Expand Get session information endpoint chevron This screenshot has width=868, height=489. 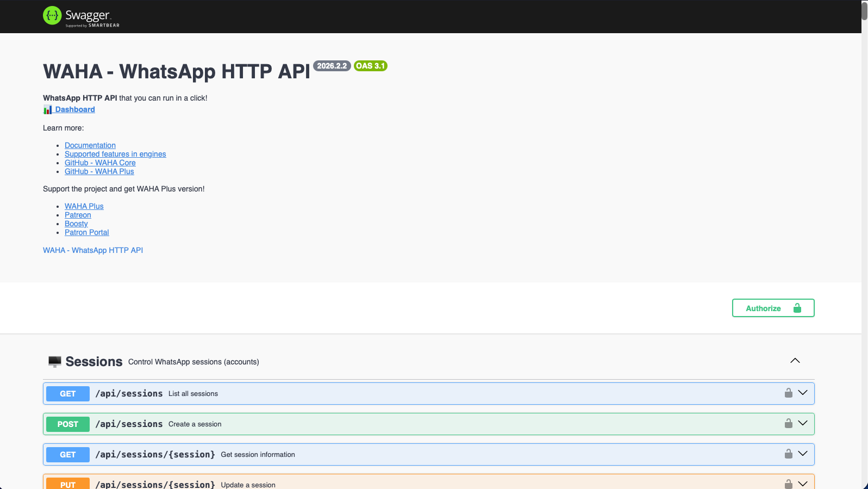803,454
